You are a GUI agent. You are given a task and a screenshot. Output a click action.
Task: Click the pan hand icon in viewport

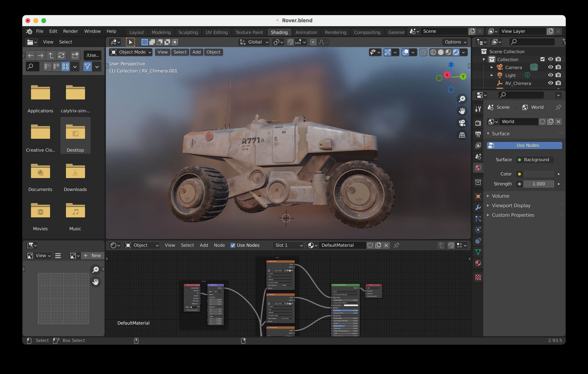(x=462, y=111)
